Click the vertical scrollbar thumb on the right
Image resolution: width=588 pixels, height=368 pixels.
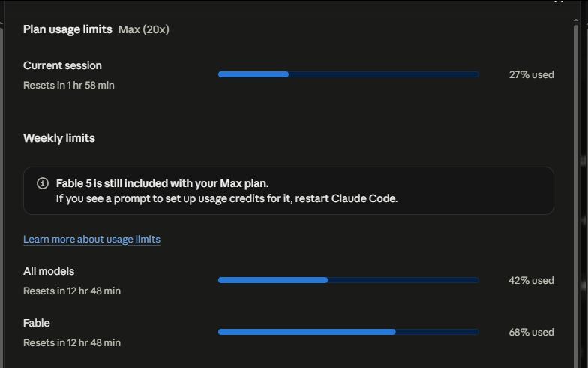coord(576,195)
